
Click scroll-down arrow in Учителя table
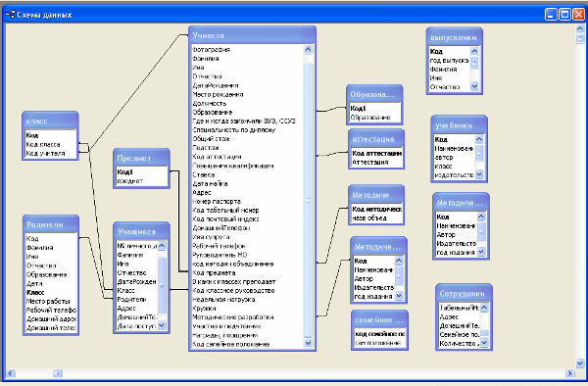click(x=308, y=343)
